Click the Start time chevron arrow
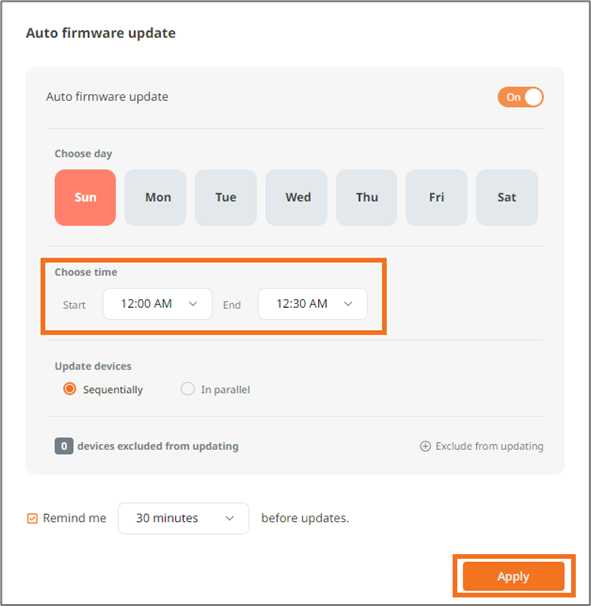 [193, 304]
